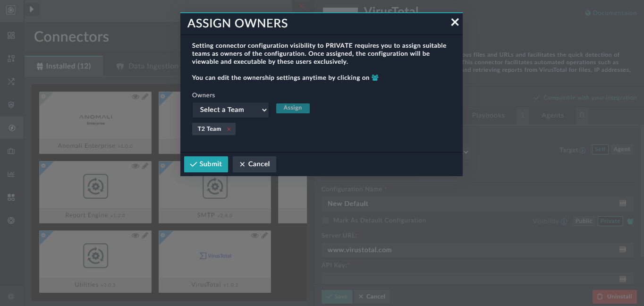Click the ellipsis expander on the Server URL field
The image size is (644, 306).
point(623,250)
